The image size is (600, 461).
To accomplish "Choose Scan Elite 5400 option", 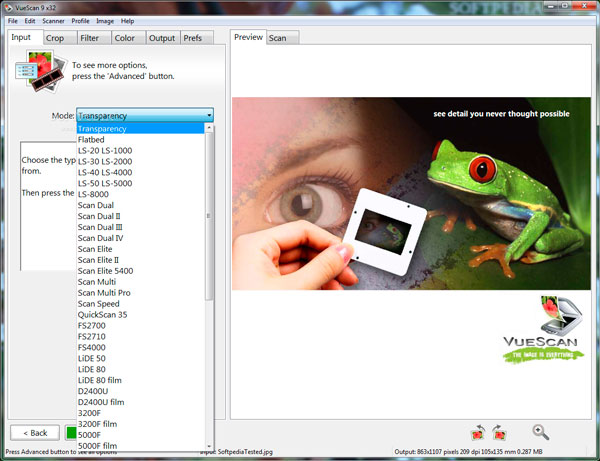I will click(x=105, y=271).
